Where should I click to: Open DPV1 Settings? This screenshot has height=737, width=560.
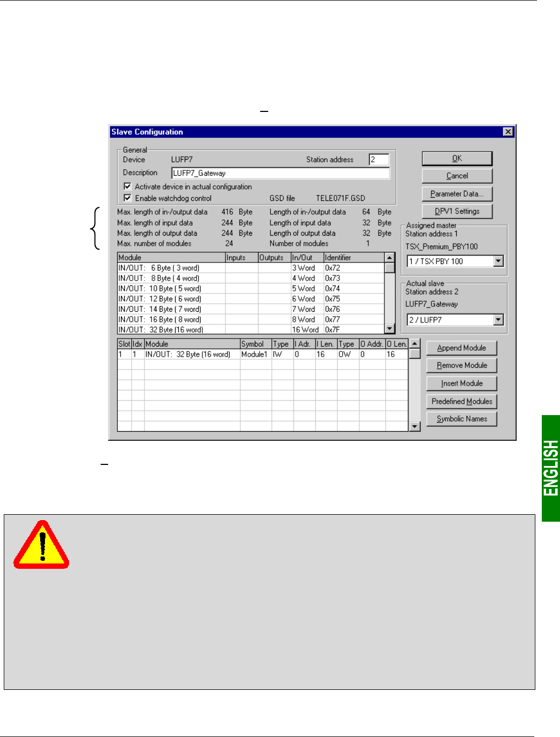coord(457,211)
